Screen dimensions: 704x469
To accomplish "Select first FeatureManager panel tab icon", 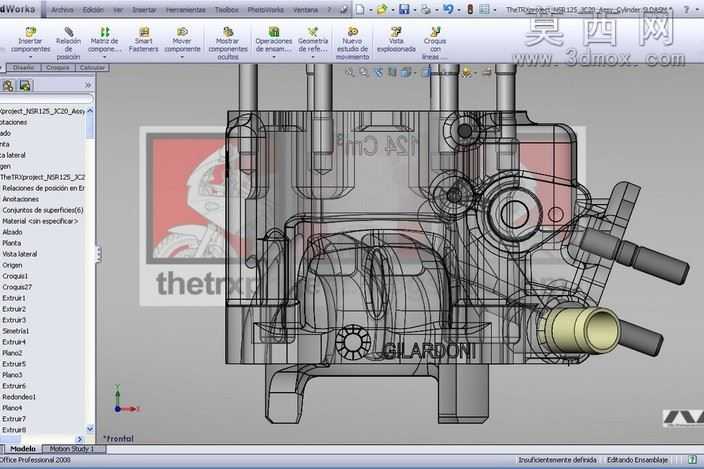I will pyautogui.click(x=8, y=85).
